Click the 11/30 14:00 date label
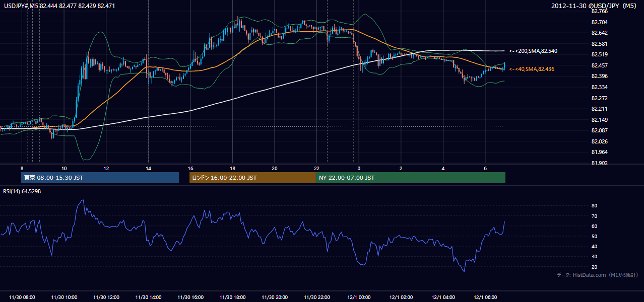Screen dimensions: 644x302 point(148,297)
